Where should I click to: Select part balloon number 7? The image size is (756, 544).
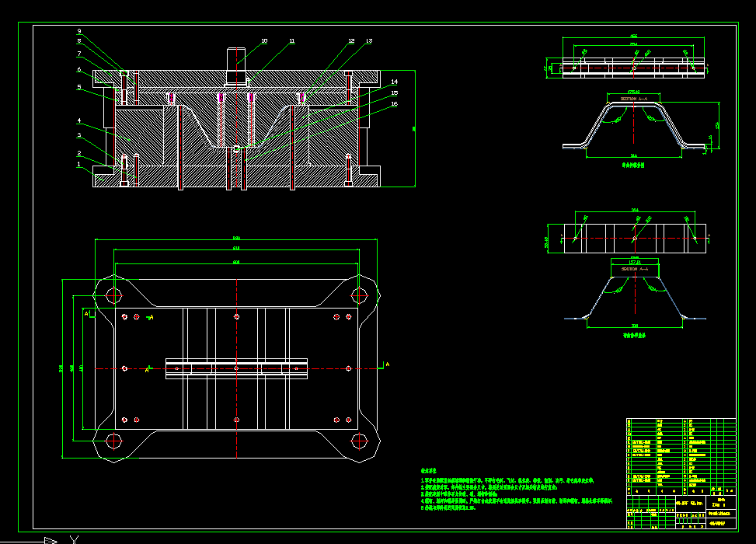pos(79,54)
